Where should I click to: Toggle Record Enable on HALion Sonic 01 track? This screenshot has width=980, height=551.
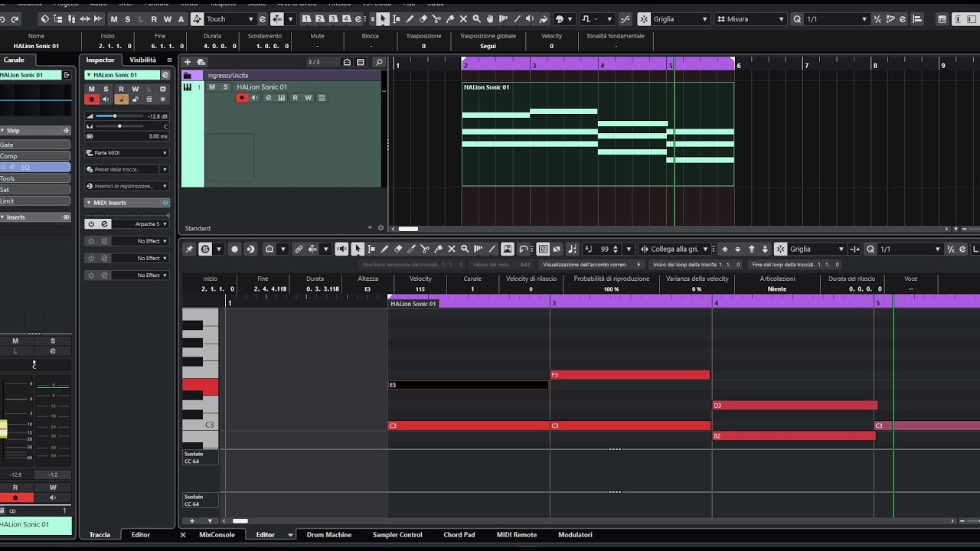242,97
